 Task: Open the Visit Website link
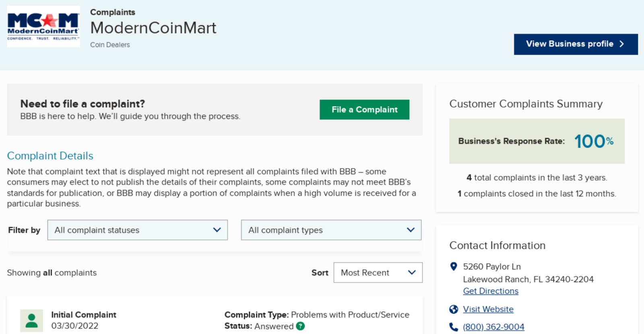pos(488,309)
